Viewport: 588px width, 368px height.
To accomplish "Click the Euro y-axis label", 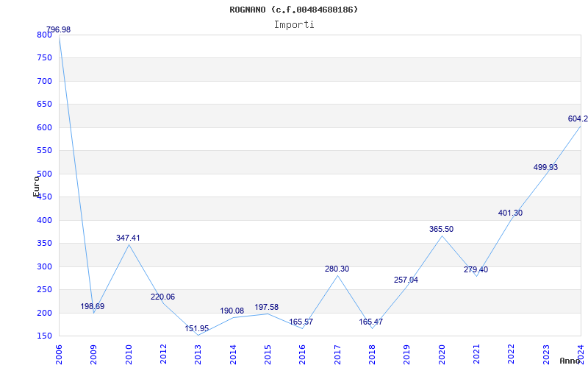I will [36, 186].
